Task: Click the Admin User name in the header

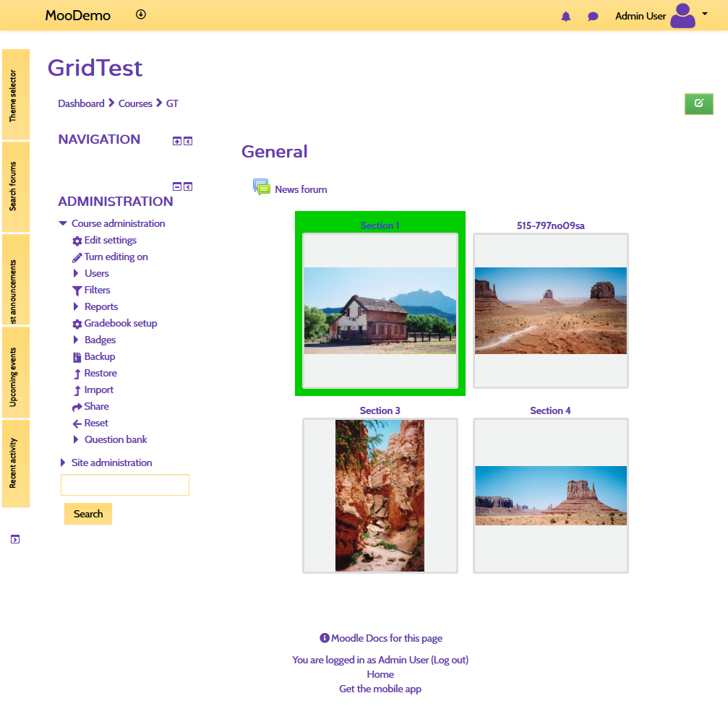Action: [x=641, y=16]
